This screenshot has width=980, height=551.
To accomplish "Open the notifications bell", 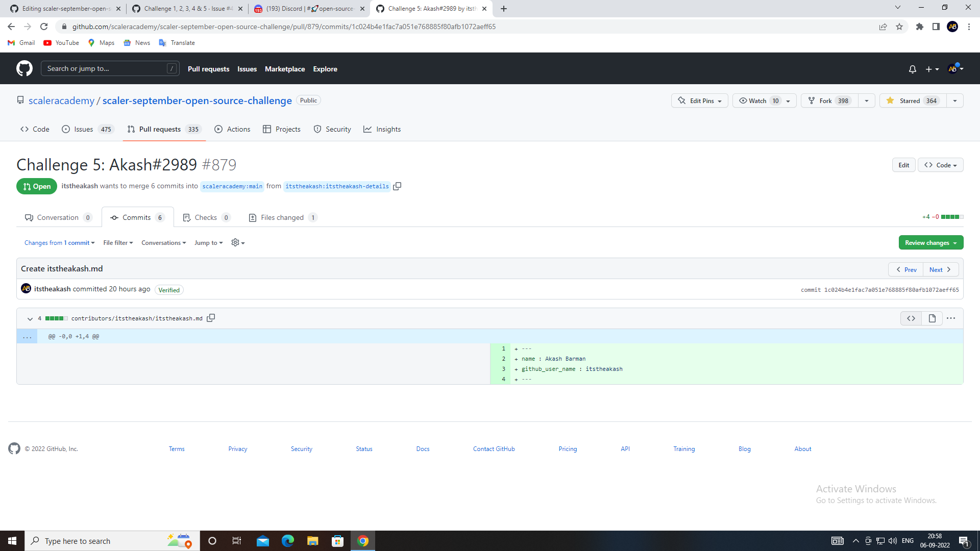I will 913,69.
